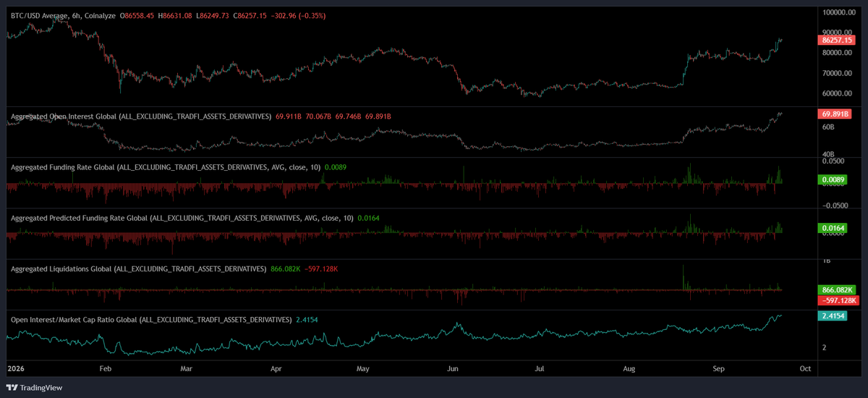This screenshot has width=868, height=398.
Task: Click the red 69.891B axis label
Action: (834, 114)
